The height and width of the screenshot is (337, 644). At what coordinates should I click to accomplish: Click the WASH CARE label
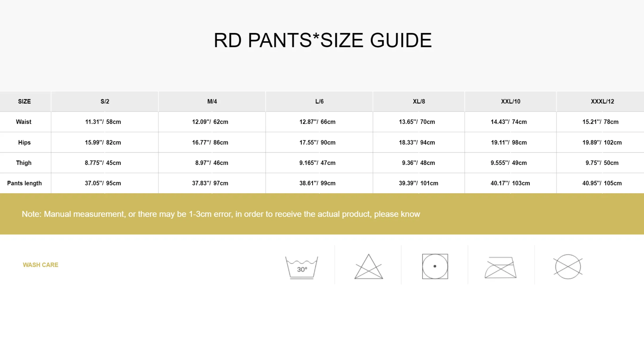click(x=40, y=265)
